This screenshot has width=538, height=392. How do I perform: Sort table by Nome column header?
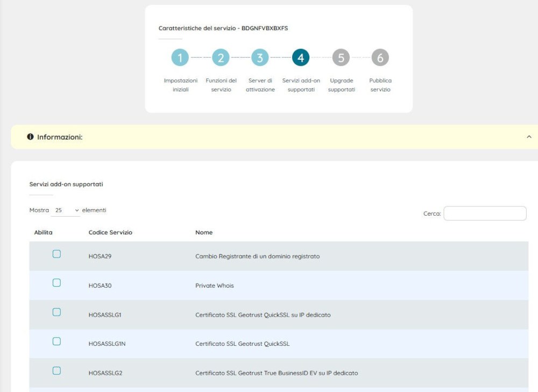tap(204, 232)
